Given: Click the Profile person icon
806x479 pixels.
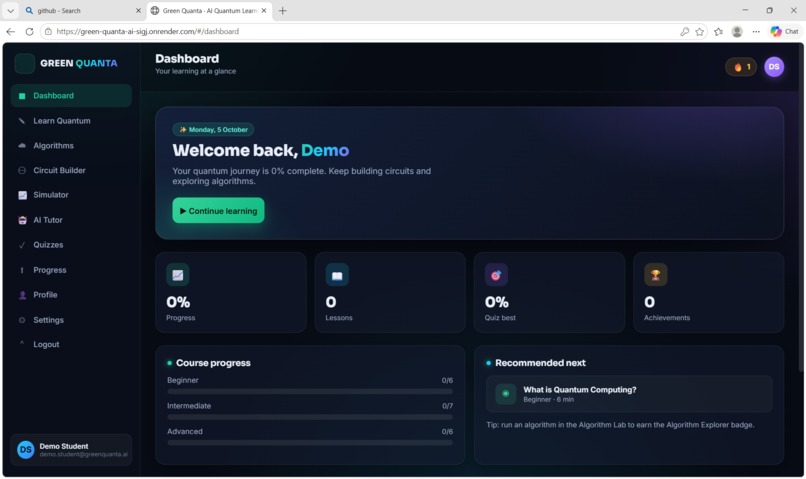Looking at the screenshot, I should 23,295.
